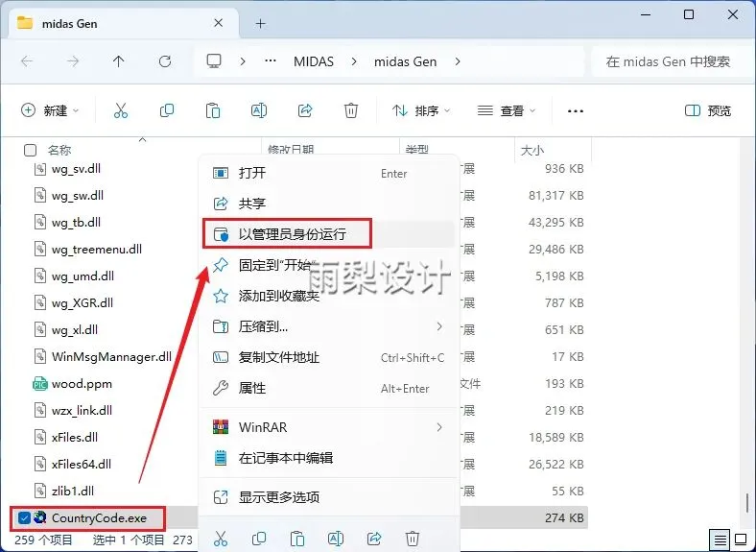The image size is (756, 552).
Task: Switch to the large thumbnails view icon
Action: pyautogui.click(x=741, y=540)
